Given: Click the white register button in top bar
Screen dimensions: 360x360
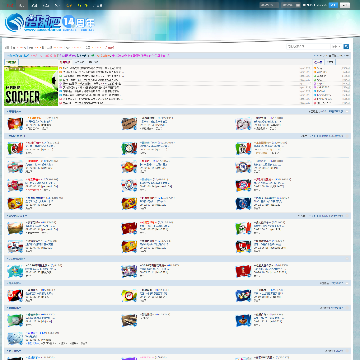Looking at the screenshot, I should [x=345, y=5].
